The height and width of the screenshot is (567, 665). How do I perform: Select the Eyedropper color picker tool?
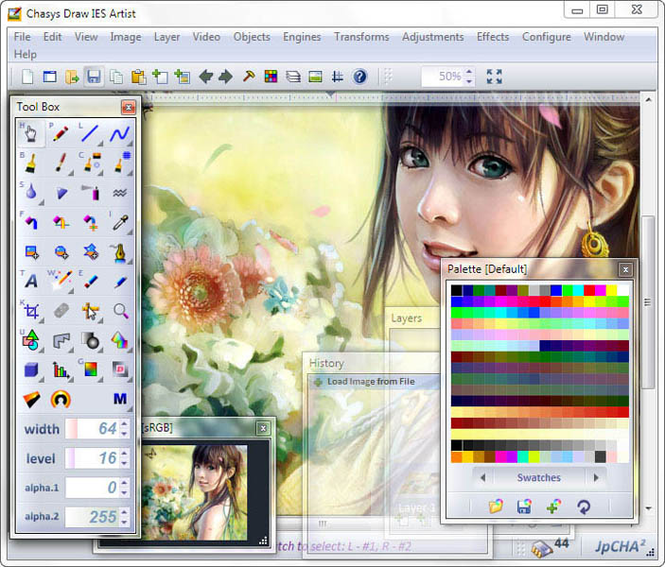[x=120, y=222]
